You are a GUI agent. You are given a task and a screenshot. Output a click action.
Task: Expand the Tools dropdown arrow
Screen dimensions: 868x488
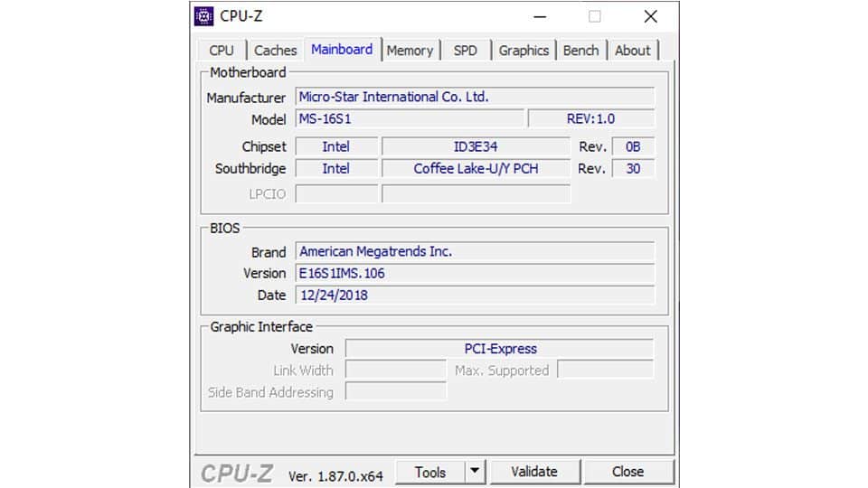475,472
